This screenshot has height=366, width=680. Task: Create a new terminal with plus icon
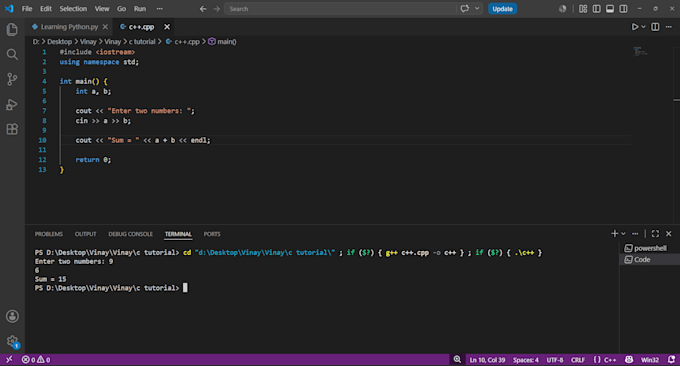pyautogui.click(x=615, y=234)
